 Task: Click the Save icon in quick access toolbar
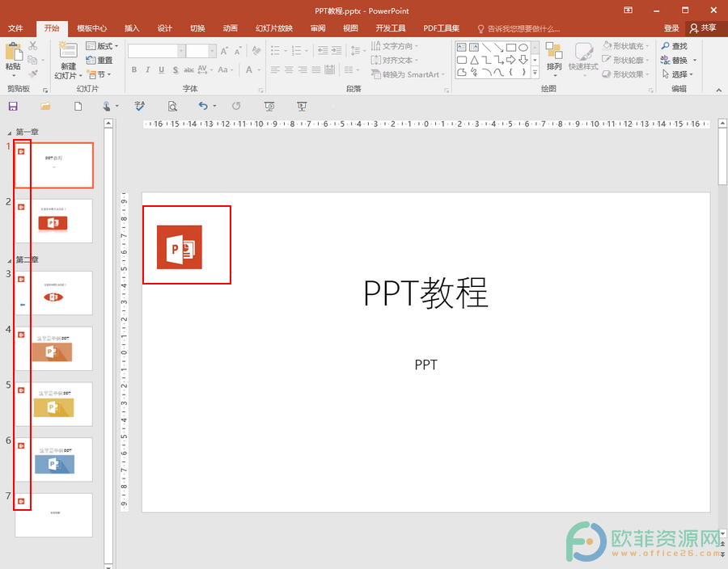click(x=13, y=106)
